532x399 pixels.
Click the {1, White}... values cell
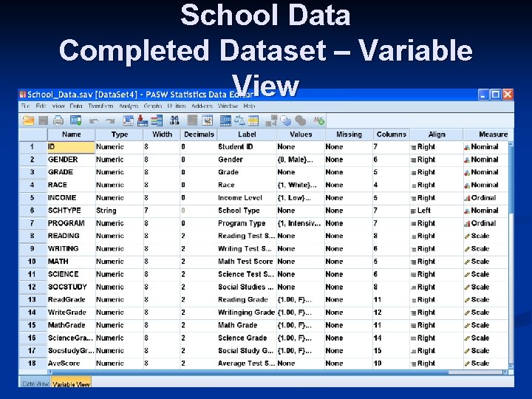tap(301, 185)
